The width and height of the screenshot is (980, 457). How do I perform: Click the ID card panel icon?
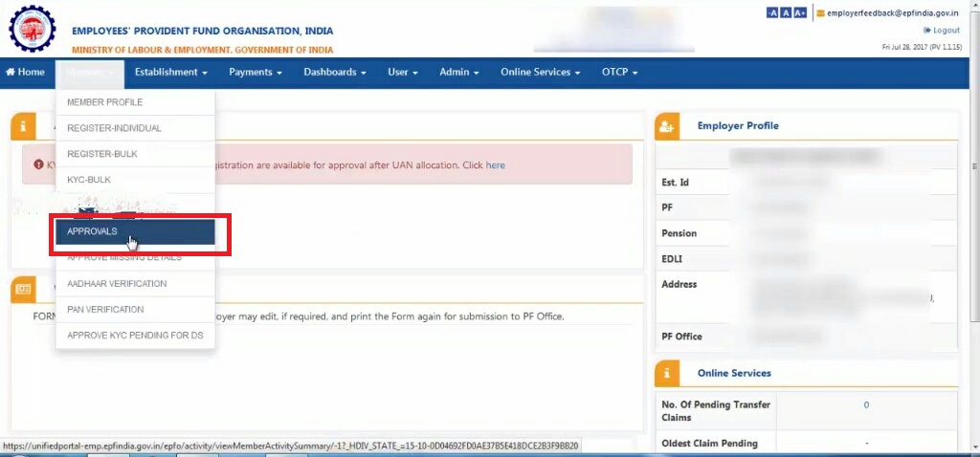point(23,289)
